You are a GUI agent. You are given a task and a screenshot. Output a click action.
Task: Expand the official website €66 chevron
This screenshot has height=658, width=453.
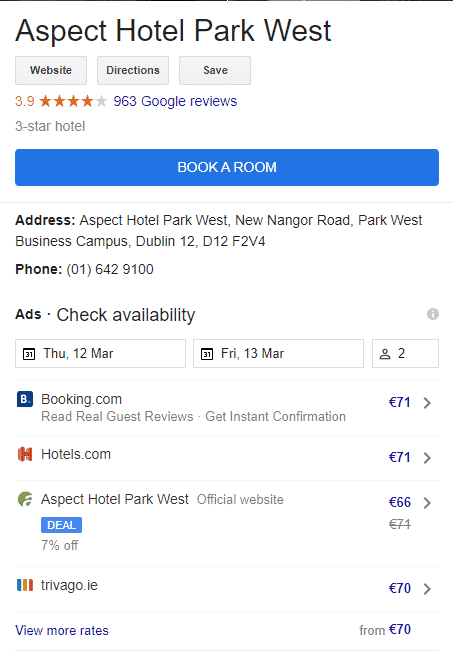[427, 503]
